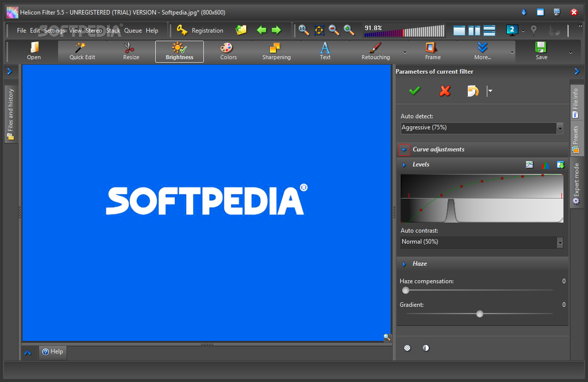Click the Registration button

coord(200,31)
